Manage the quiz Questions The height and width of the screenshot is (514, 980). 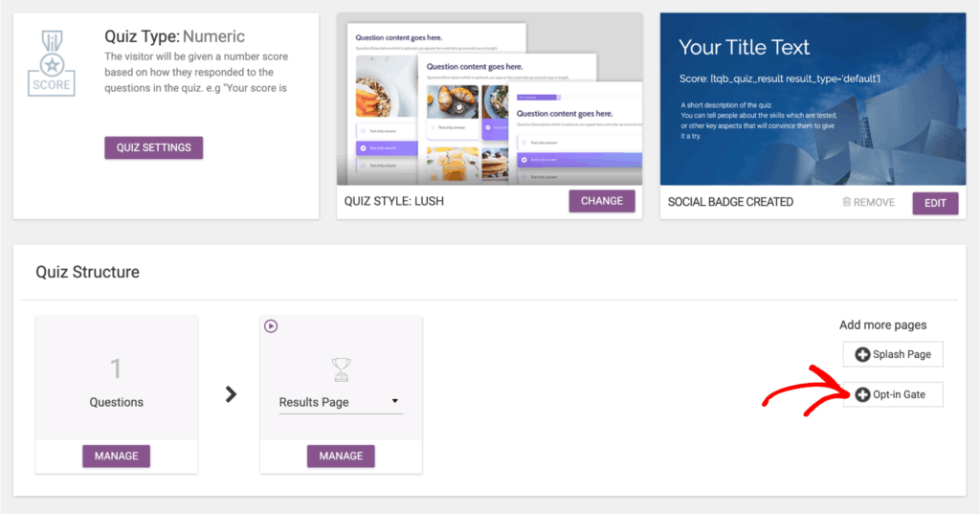(x=116, y=457)
